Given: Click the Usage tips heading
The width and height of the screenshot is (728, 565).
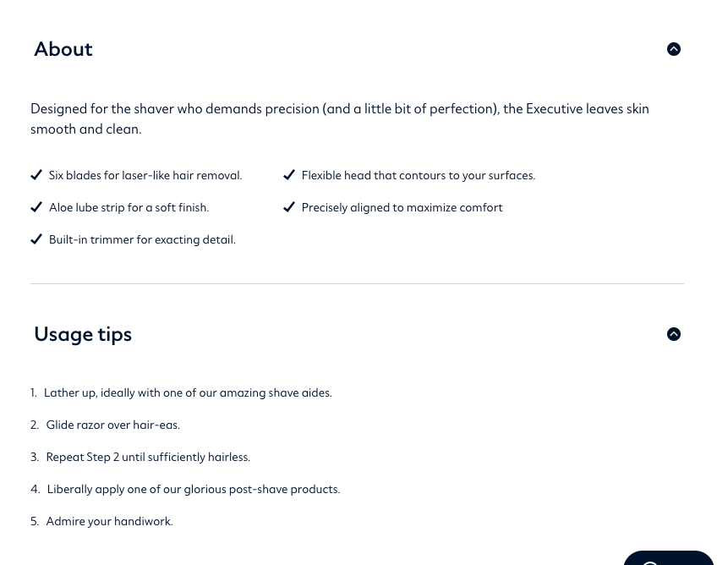Looking at the screenshot, I should [x=83, y=335].
